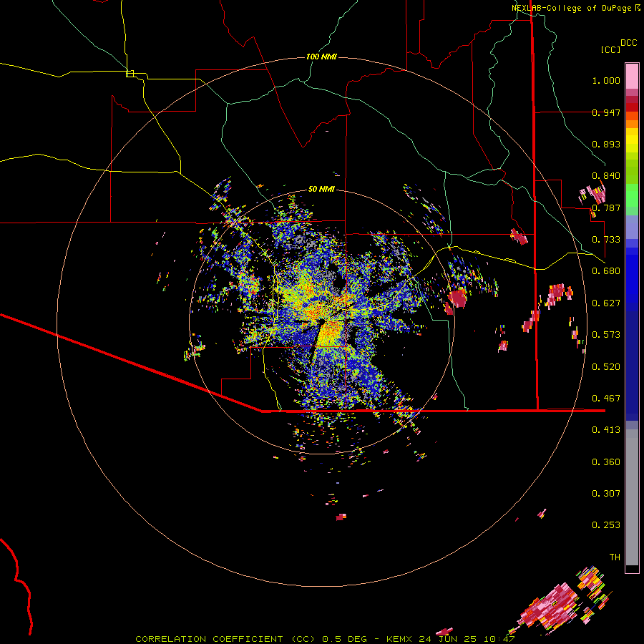Click the [CC] units label
Screen dimensions: 644x644
pos(611,49)
